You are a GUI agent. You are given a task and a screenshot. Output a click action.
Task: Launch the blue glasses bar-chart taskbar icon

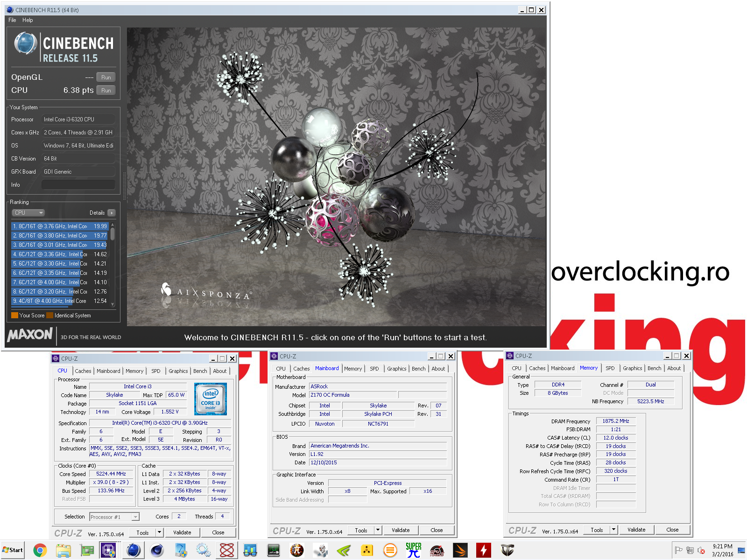tap(250, 551)
